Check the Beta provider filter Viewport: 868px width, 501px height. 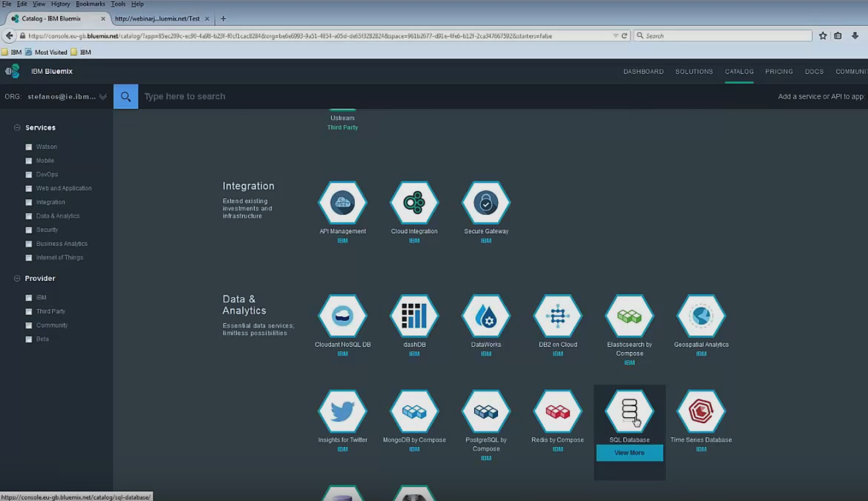coord(29,339)
